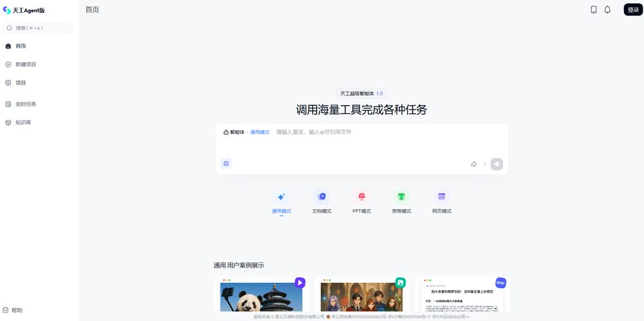
Task: Click the attachment link icon
Action: coord(473,164)
